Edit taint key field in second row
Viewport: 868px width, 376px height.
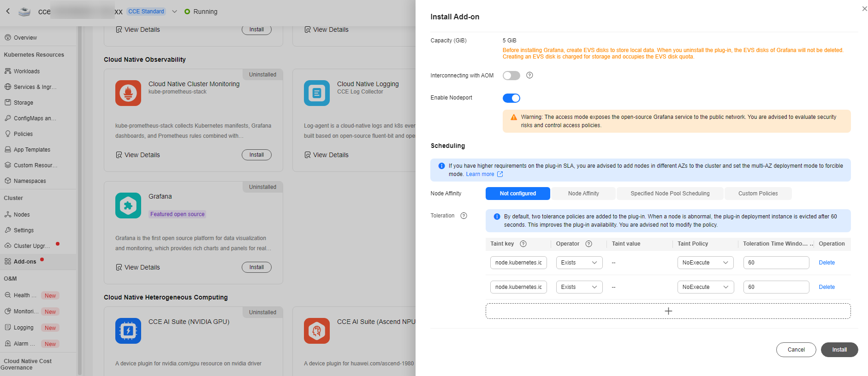click(518, 287)
